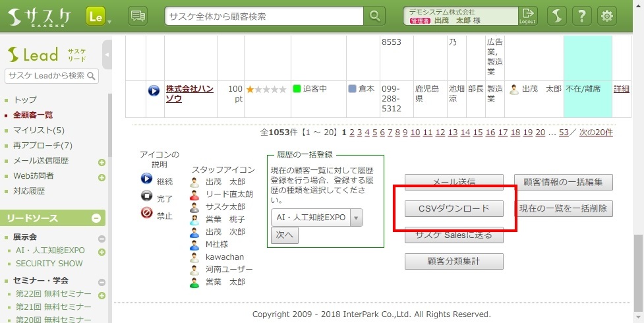Click the 顧客分類集計 button
The width and height of the screenshot is (644, 323).
pos(454,262)
